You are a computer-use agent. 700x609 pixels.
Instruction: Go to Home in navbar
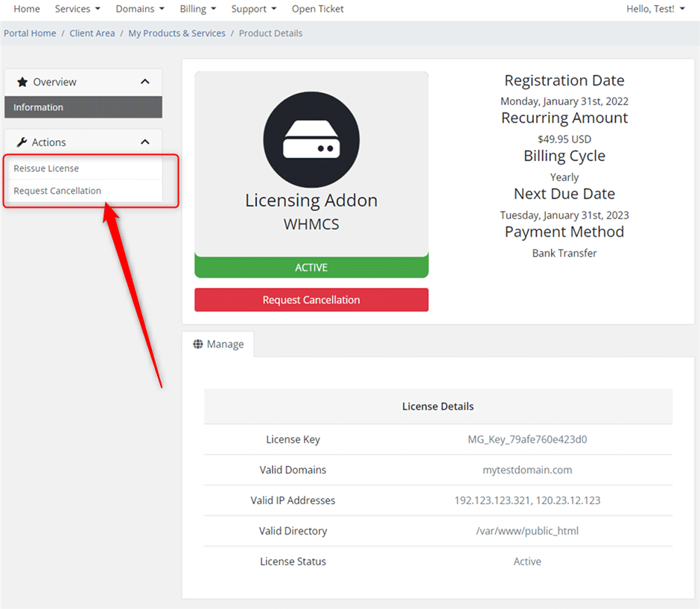(x=27, y=9)
